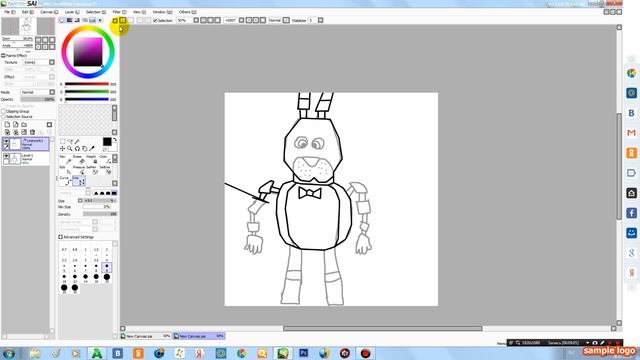The image size is (640, 360).
Task: Open the Selection menu
Action: [96, 12]
